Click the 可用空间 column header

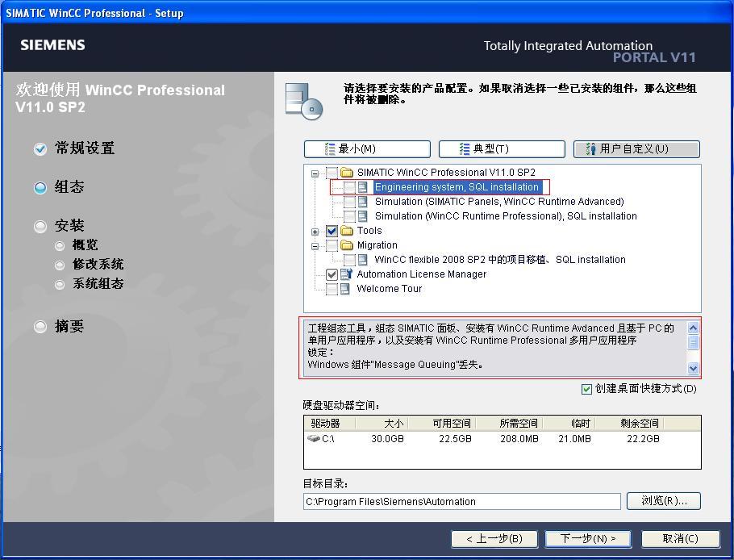442,424
